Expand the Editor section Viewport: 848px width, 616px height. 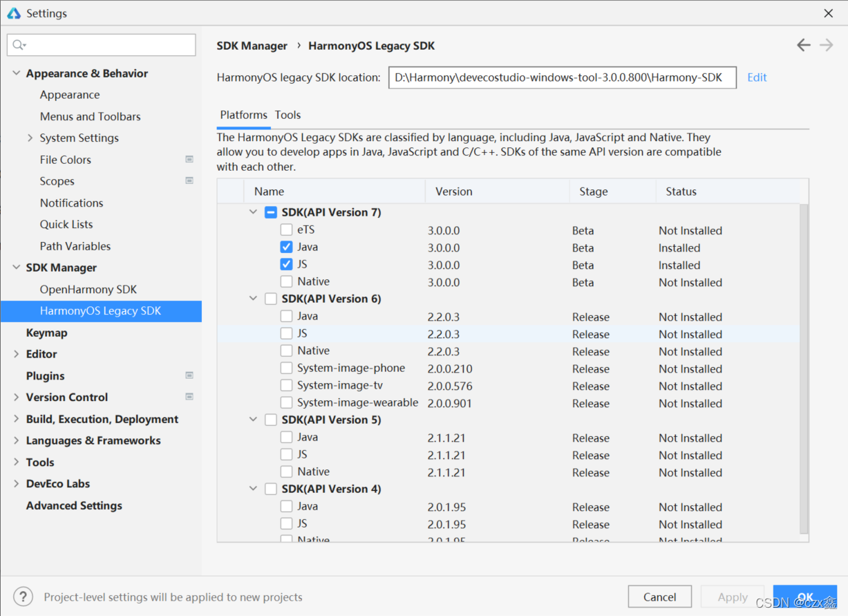[x=17, y=354]
